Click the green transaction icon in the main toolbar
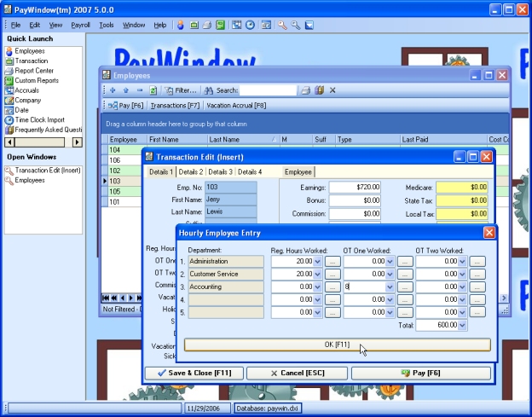Viewport: 532px width, 417px height. [x=194, y=25]
